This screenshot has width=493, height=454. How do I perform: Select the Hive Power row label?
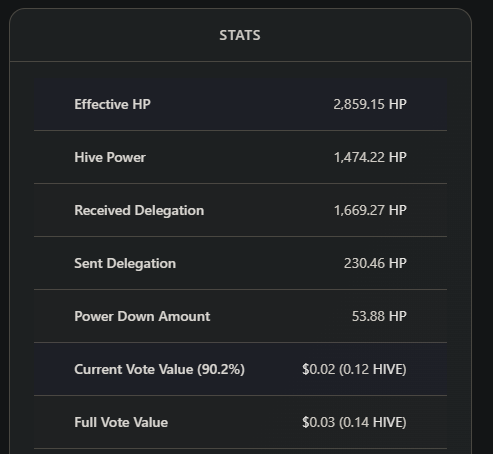[x=110, y=157]
